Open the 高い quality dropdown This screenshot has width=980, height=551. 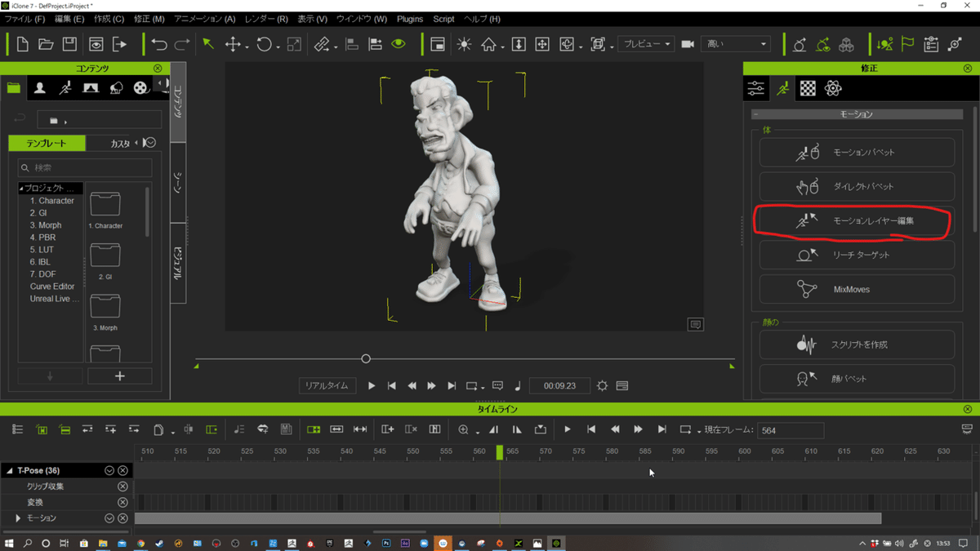click(737, 44)
